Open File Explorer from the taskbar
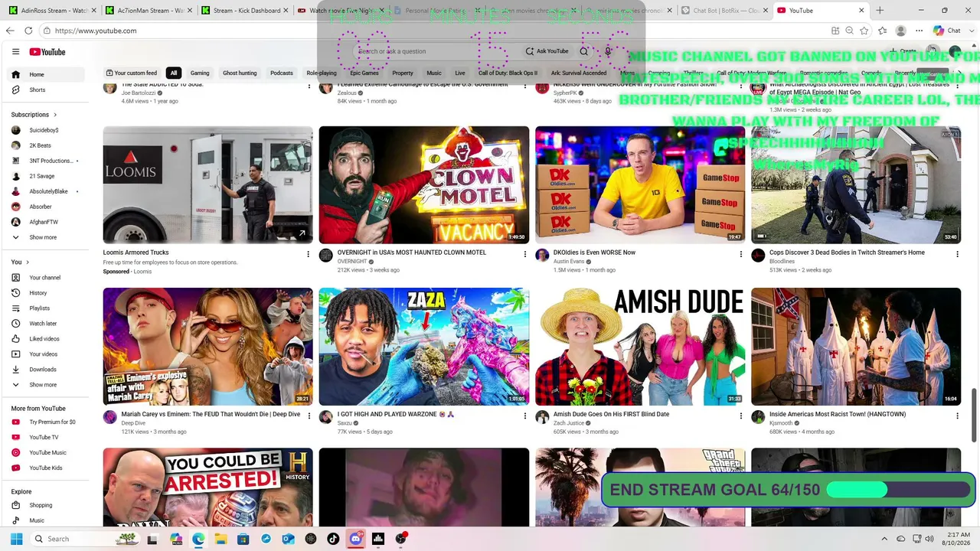Viewport: 980px width, 551px height. 220,539
